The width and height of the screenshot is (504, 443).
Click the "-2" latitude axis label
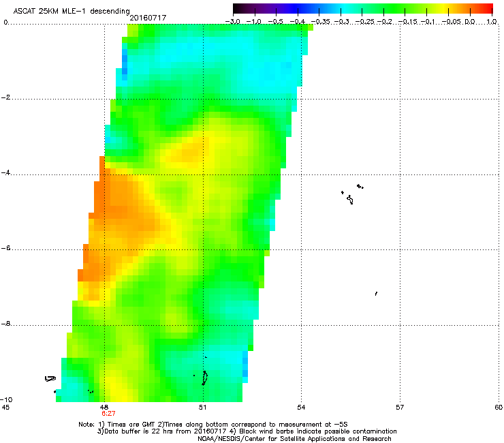pyautogui.click(x=6, y=97)
